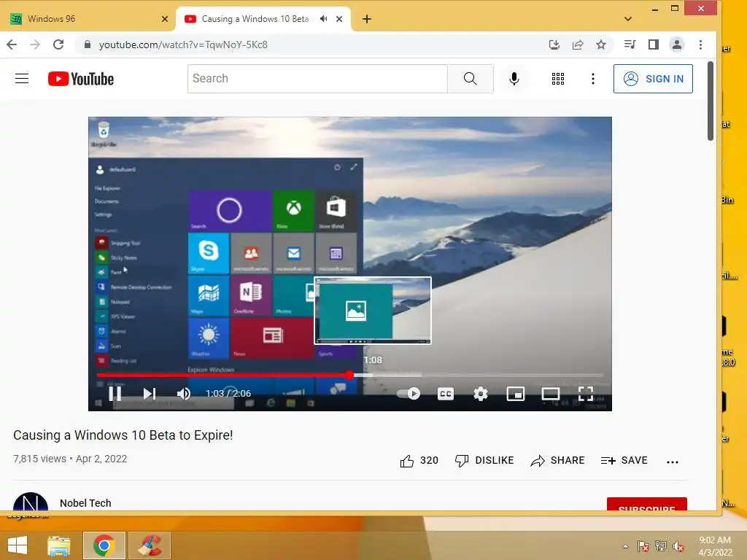Click the Nobel Tech channel avatar

point(31,502)
